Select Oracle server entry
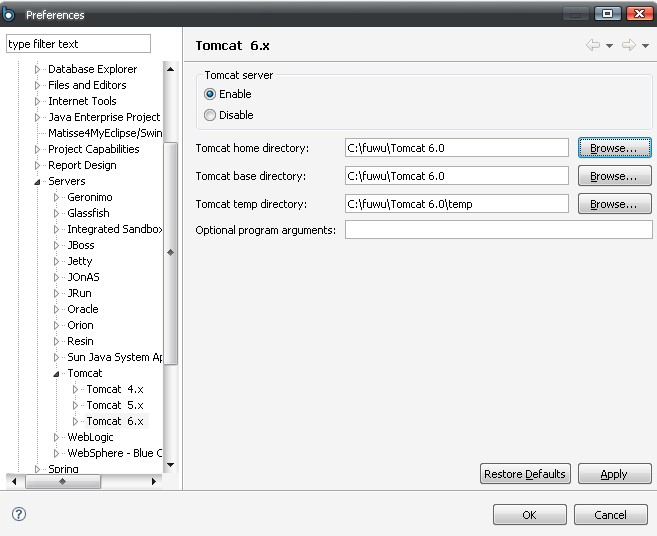The image size is (657, 536). (83, 309)
